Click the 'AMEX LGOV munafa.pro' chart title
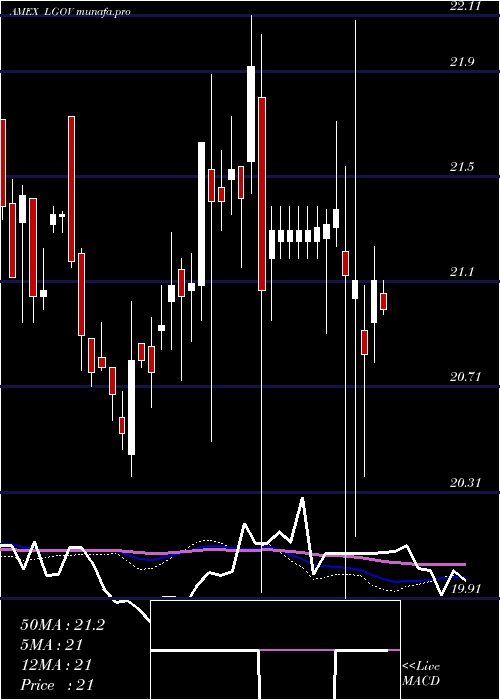 [x=70, y=12]
